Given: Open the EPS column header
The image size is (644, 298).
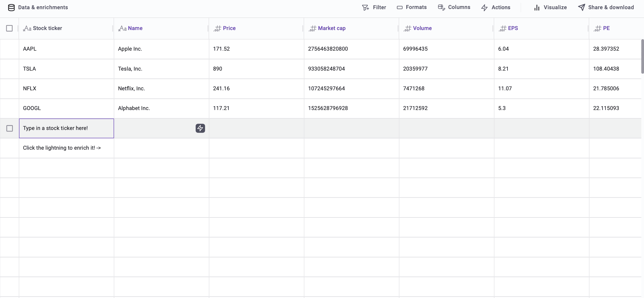Looking at the screenshot, I should [x=513, y=28].
